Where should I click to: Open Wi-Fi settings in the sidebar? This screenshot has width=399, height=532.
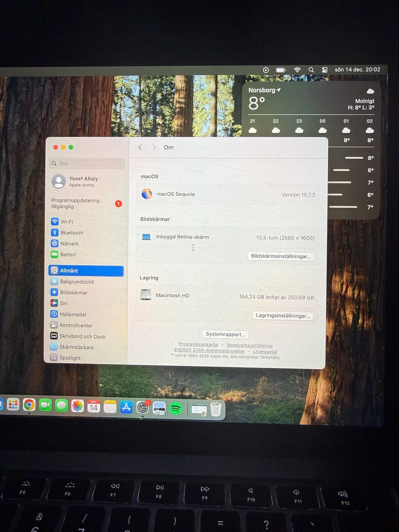click(x=66, y=222)
